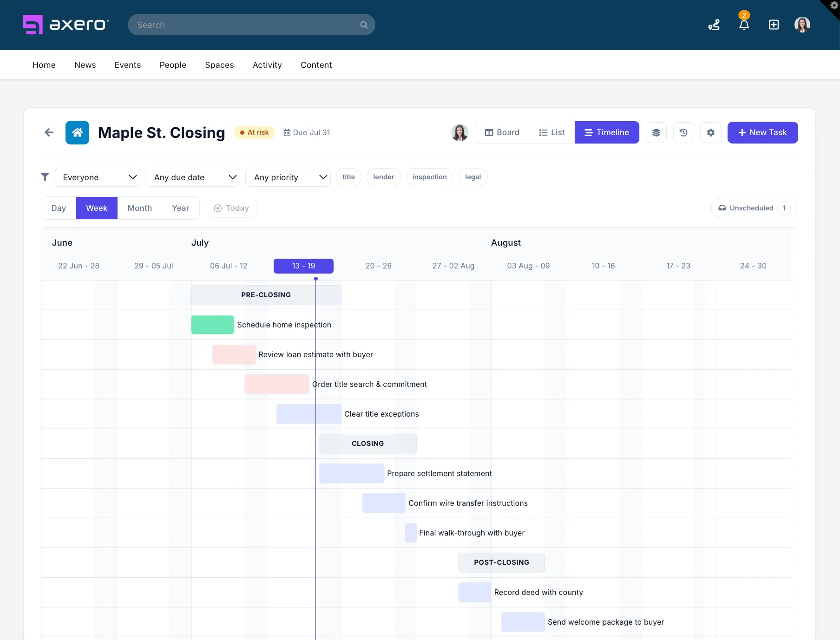Open the Everyone assignee dropdown
The image size is (840, 640).
click(97, 177)
